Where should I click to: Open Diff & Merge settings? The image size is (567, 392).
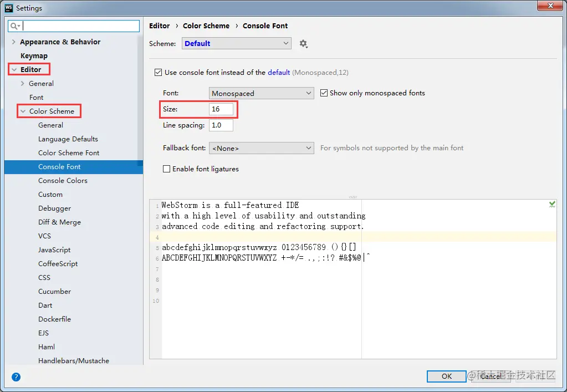click(60, 222)
